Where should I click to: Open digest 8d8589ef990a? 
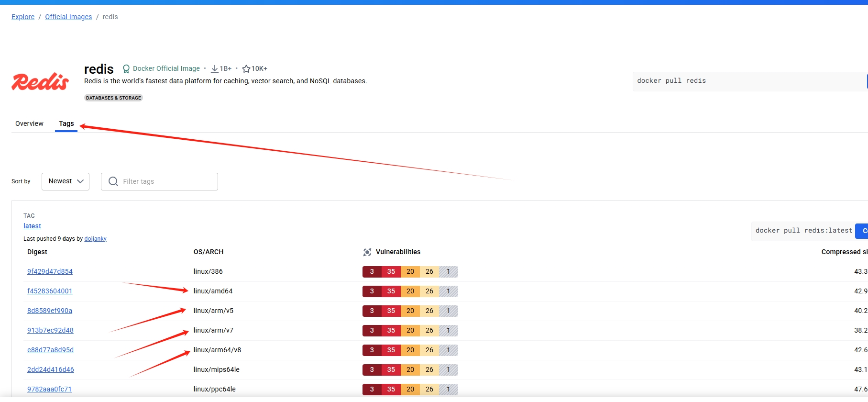click(x=50, y=311)
